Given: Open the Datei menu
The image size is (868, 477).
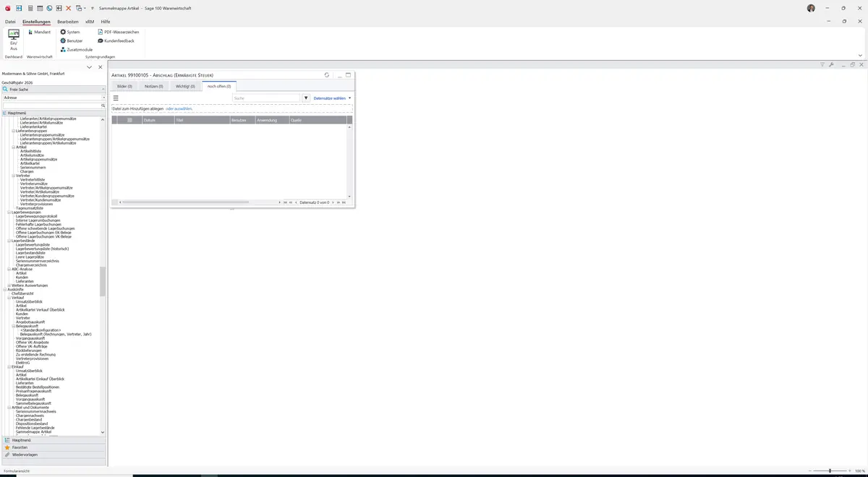Looking at the screenshot, I should 10,22.
